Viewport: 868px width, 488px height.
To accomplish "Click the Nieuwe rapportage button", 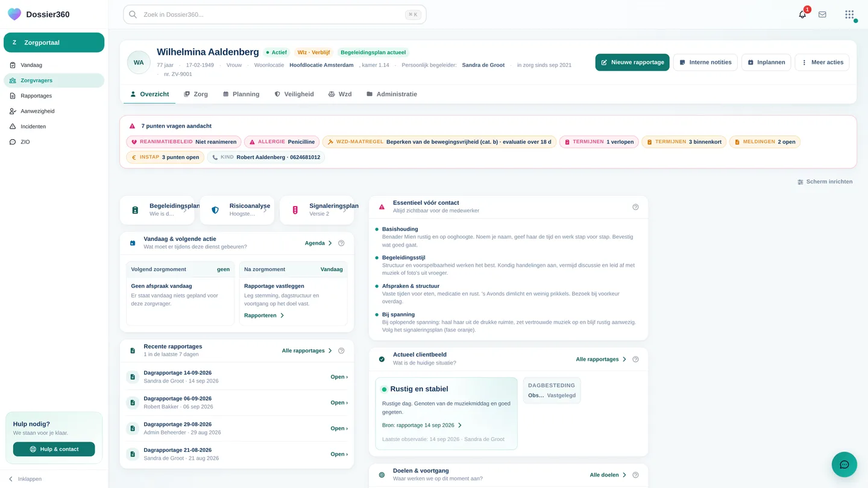I will (632, 62).
